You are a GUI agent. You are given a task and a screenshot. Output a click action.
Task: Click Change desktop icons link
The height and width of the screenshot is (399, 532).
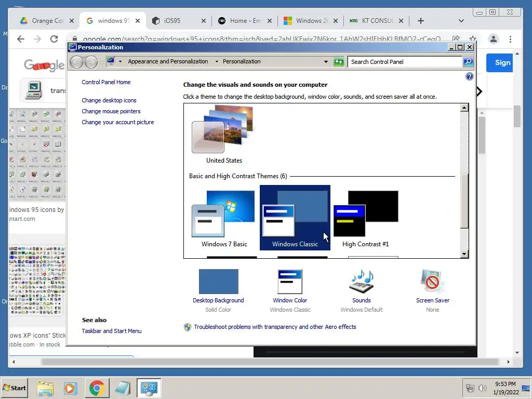pos(109,100)
